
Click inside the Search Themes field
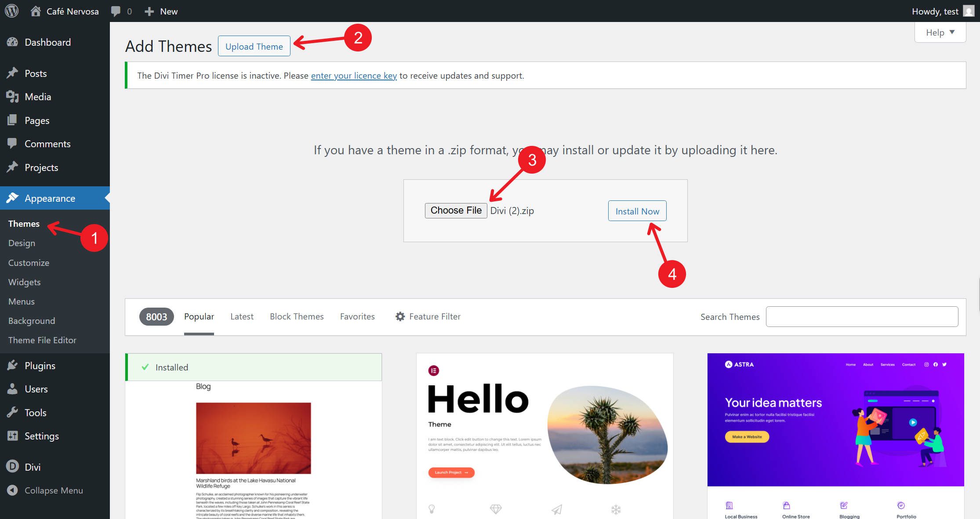pyautogui.click(x=861, y=316)
